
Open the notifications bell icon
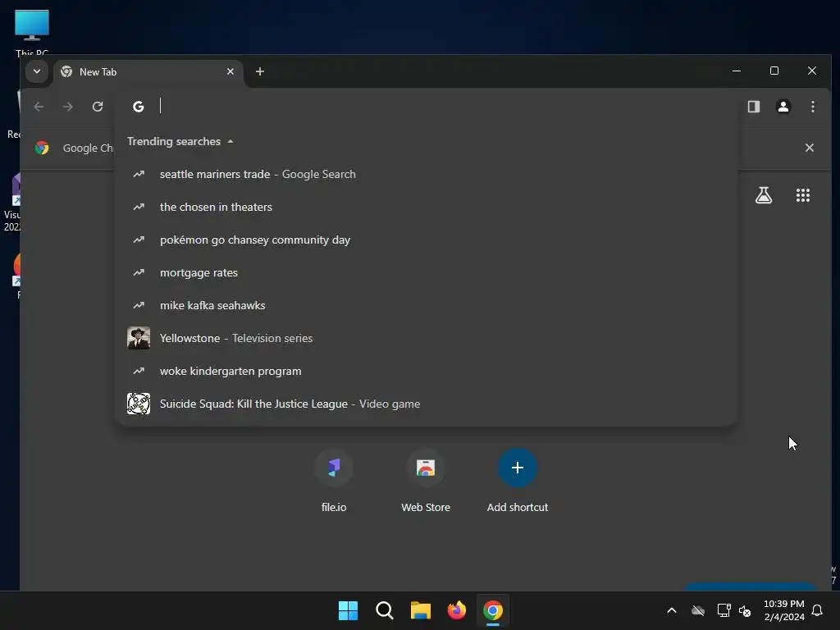[x=817, y=610]
